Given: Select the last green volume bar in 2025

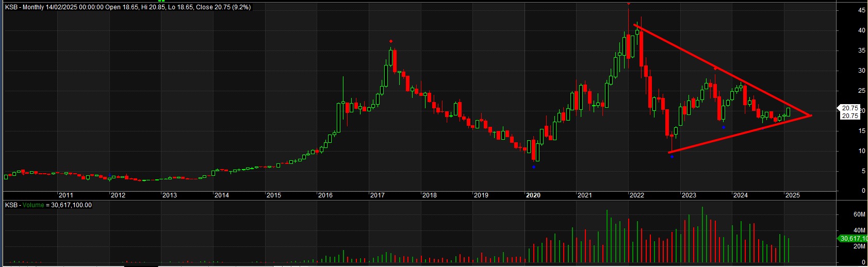Looking at the screenshot, I should tap(788, 250).
